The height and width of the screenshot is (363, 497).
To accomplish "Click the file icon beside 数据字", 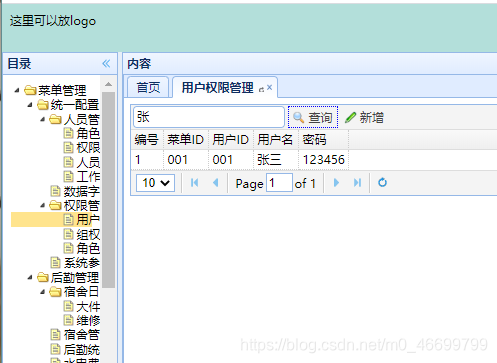I will (55, 191).
